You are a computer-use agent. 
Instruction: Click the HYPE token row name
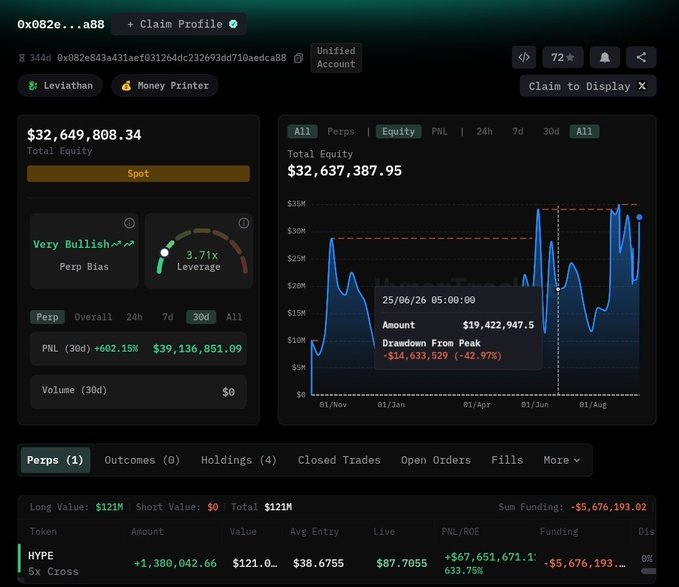[41, 556]
